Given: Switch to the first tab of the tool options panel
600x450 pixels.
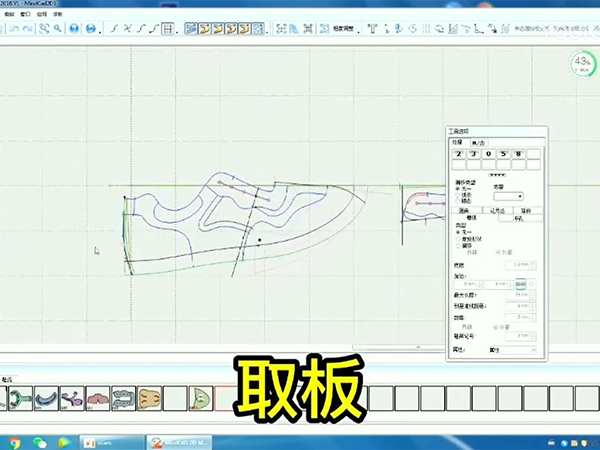Looking at the screenshot, I should tap(458, 142).
